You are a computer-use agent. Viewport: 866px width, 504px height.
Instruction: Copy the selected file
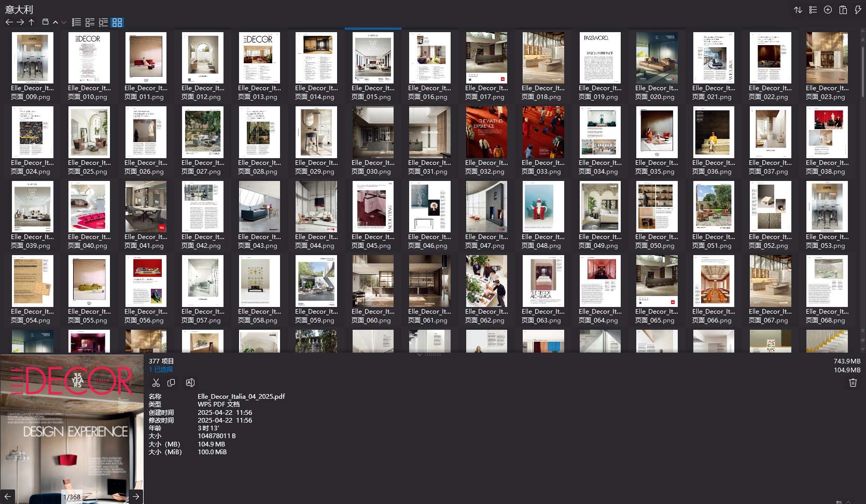pos(171,383)
